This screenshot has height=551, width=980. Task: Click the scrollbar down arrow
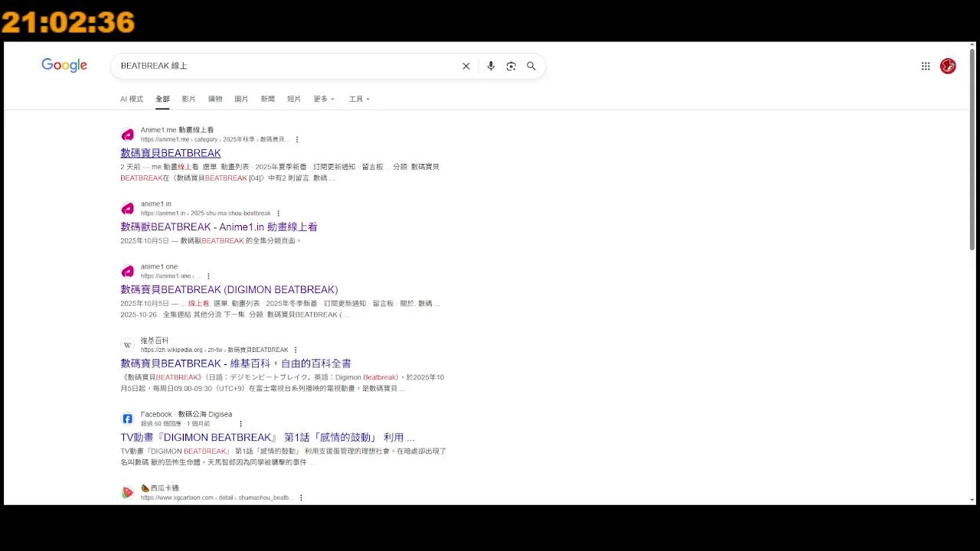click(972, 500)
